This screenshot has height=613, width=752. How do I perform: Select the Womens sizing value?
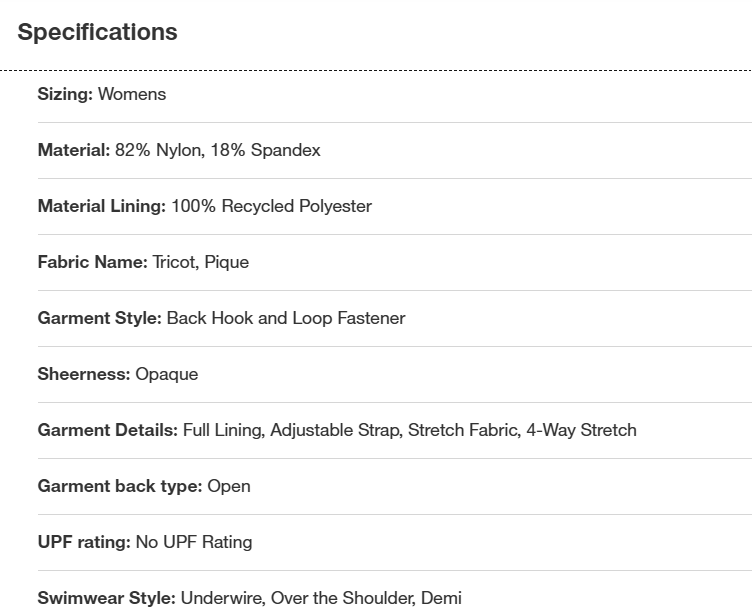[x=132, y=94]
